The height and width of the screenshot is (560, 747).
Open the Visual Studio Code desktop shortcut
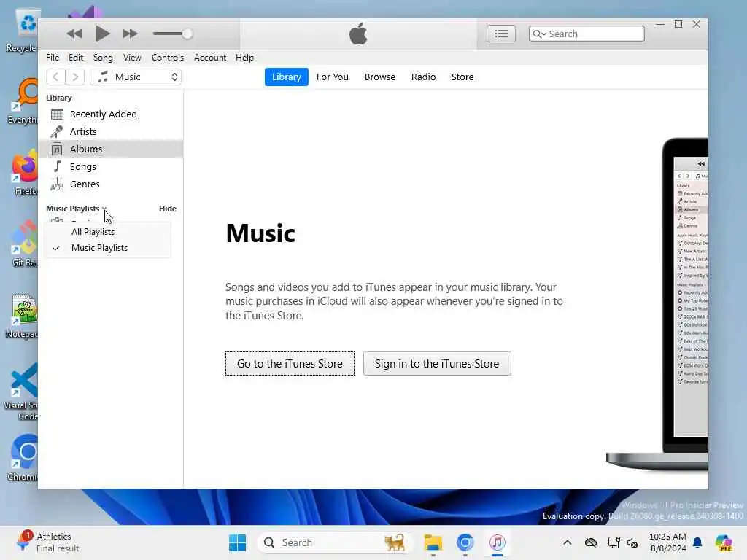click(21, 392)
